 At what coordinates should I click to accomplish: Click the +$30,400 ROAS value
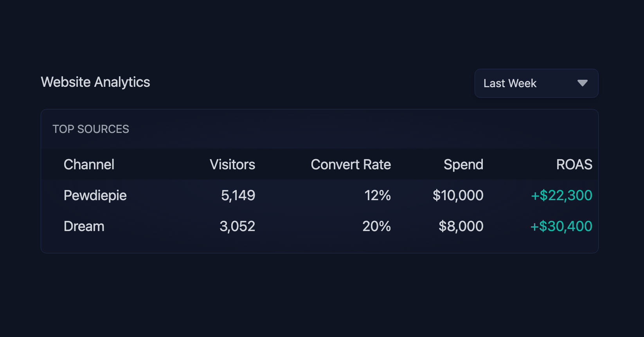[x=561, y=226]
